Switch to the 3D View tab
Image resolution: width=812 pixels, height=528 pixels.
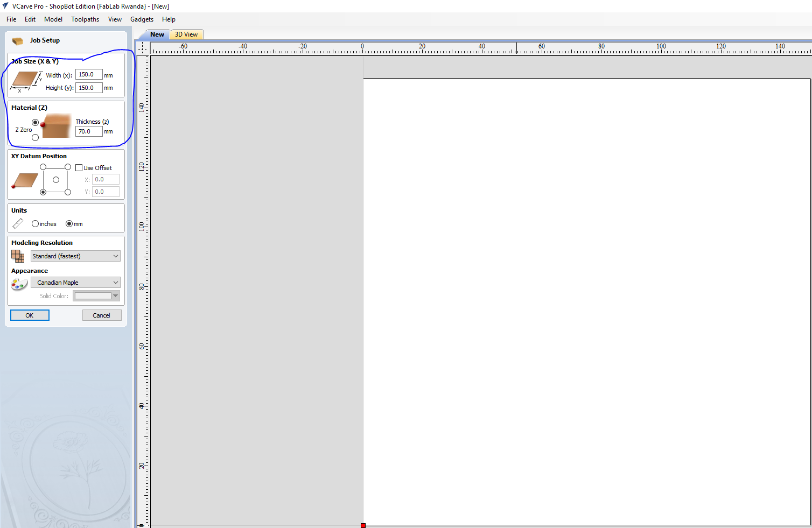186,34
